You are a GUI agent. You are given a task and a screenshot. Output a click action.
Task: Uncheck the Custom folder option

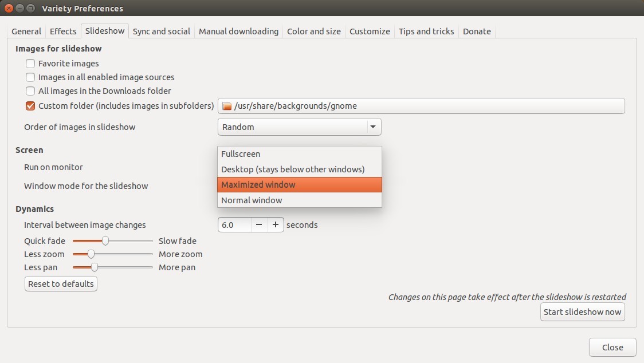[x=30, y=105]
